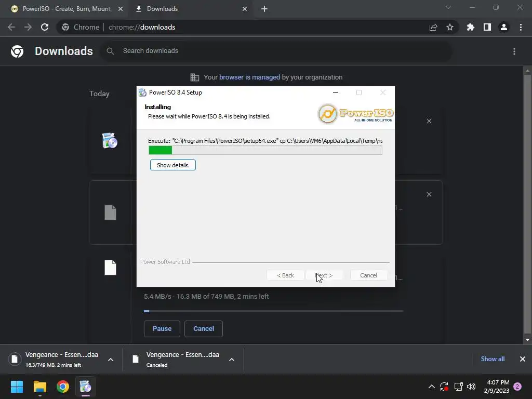Switch to the PowerISO browser tab
The height and width of the screenshot is (399, 532).
[x=66, y=9]
